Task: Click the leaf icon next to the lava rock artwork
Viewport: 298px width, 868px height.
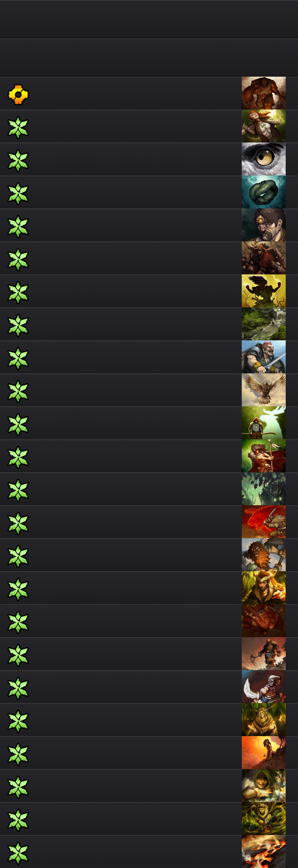Action: point(18,853)
